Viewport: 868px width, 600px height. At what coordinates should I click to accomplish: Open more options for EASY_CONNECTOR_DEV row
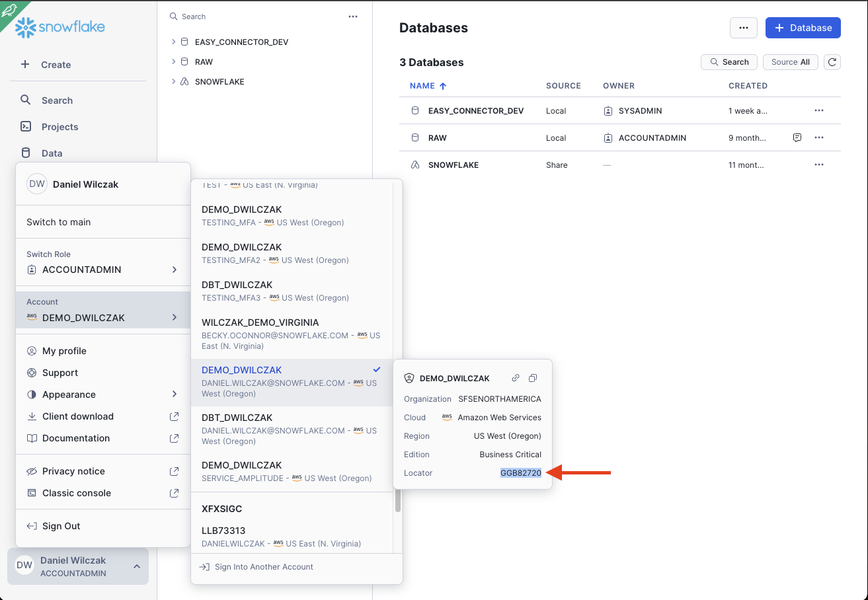pyautogui.click(x=819, y=111)
